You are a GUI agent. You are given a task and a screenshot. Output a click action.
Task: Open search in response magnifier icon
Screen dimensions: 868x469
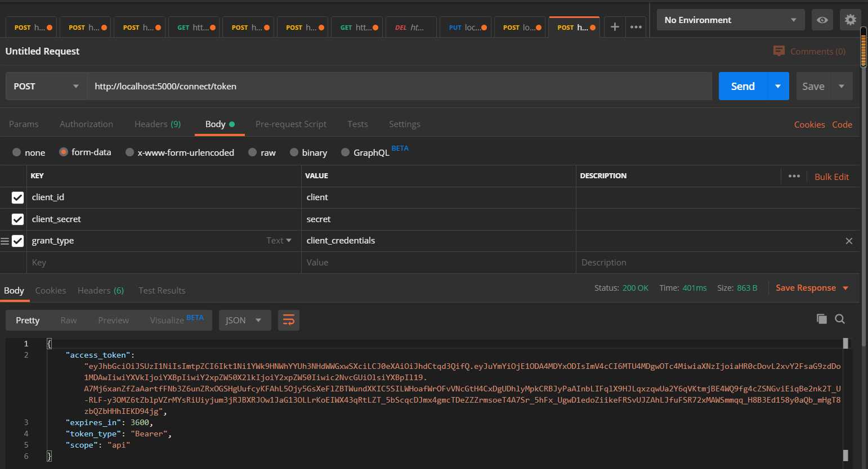(x=840, y=319)
